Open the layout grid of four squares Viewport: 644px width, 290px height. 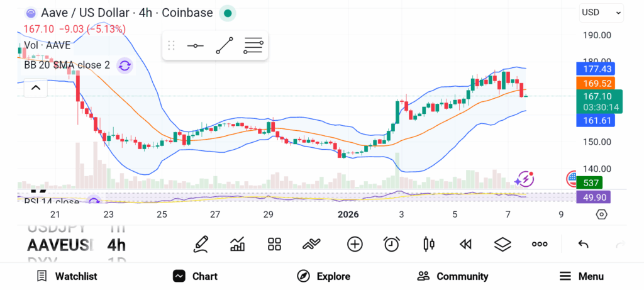(x=274, y=244)
